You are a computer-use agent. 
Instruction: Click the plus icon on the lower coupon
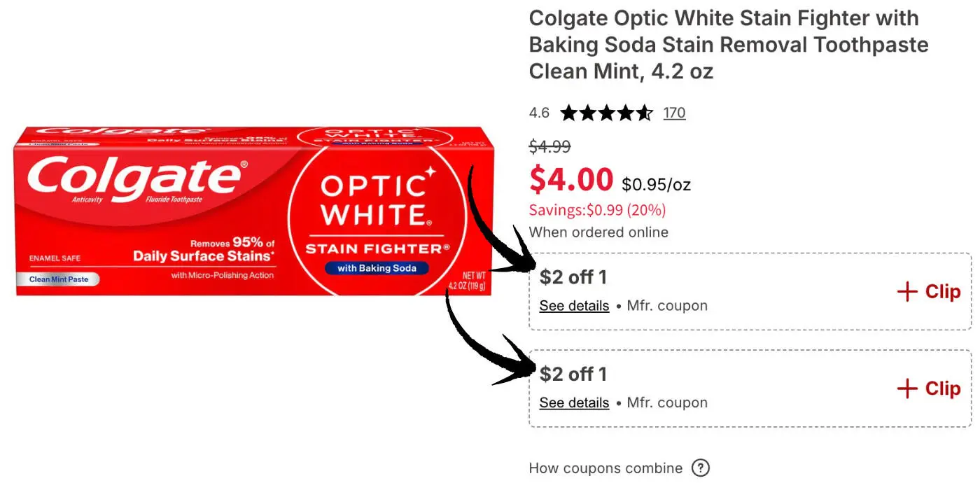907,389
